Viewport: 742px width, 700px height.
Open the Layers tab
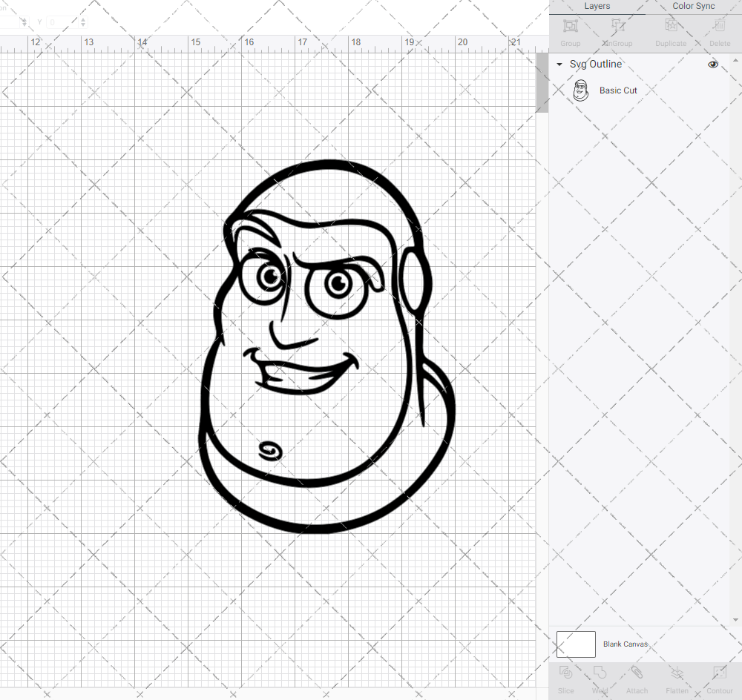[x=597, y=6]
